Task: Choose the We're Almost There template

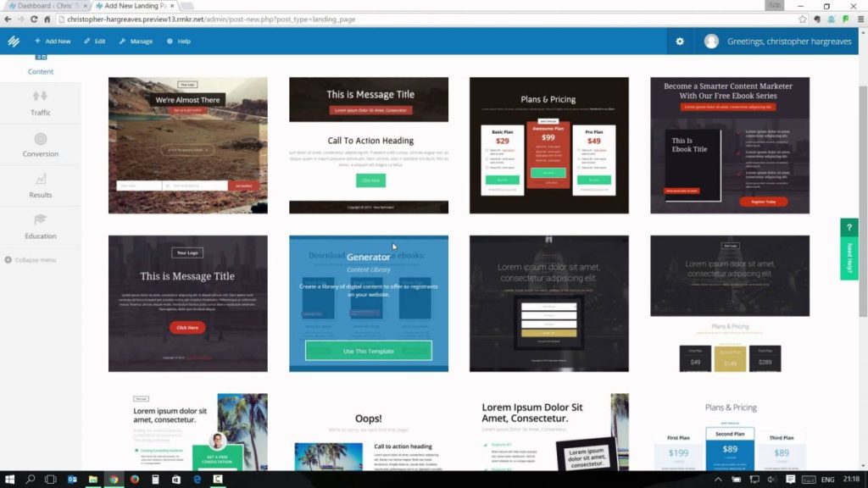Action: 187,146
